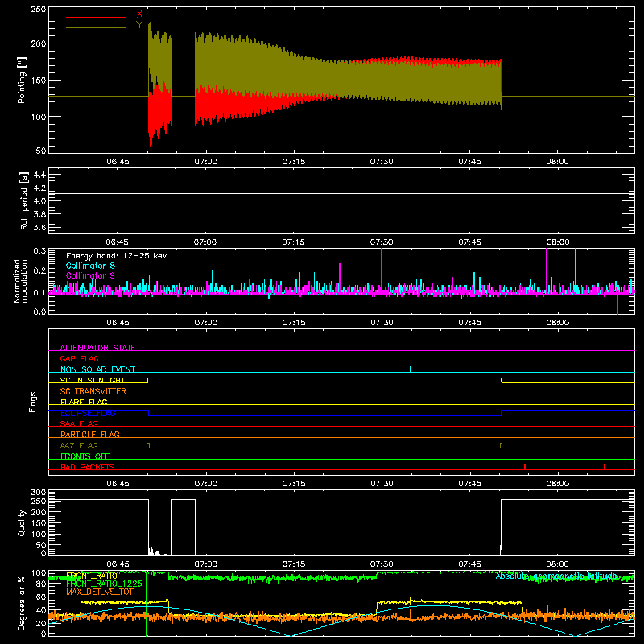Click the vertical green line in bottom plot
644x644 pixels.
pyautogui.click(x=147, y=603)
